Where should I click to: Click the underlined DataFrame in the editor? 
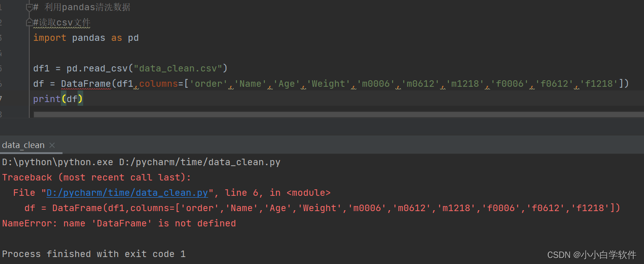pyautogui.click(x=86, y=84)
